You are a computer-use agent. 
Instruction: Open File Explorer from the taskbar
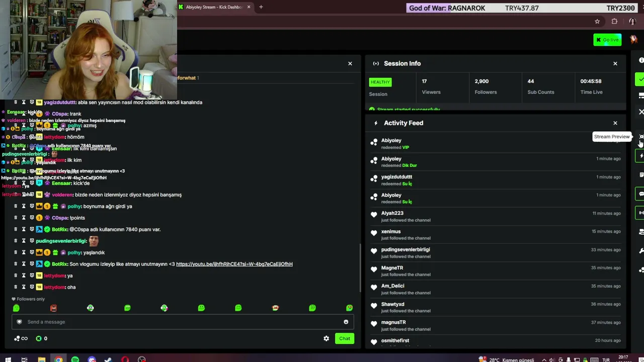click(42, 359)
